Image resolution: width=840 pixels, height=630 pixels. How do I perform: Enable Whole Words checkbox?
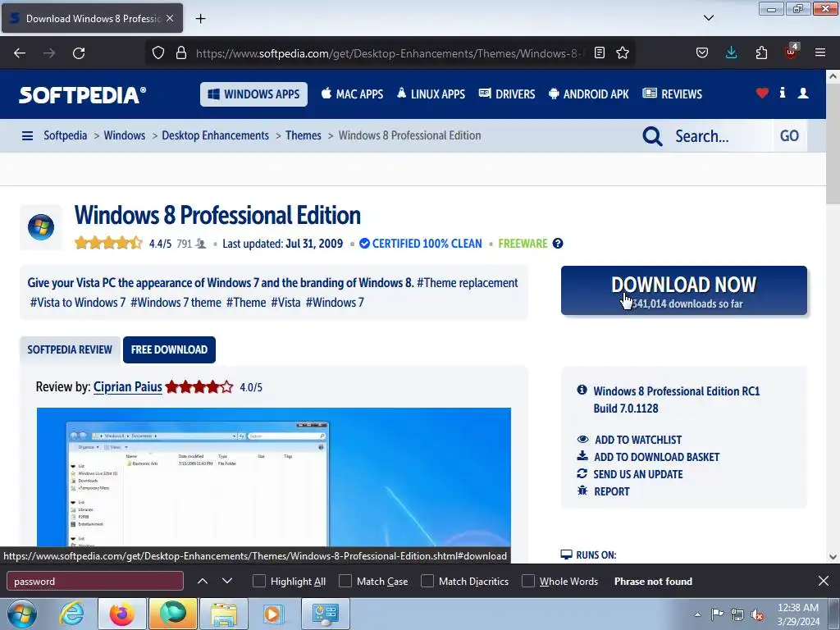[528, 582]
